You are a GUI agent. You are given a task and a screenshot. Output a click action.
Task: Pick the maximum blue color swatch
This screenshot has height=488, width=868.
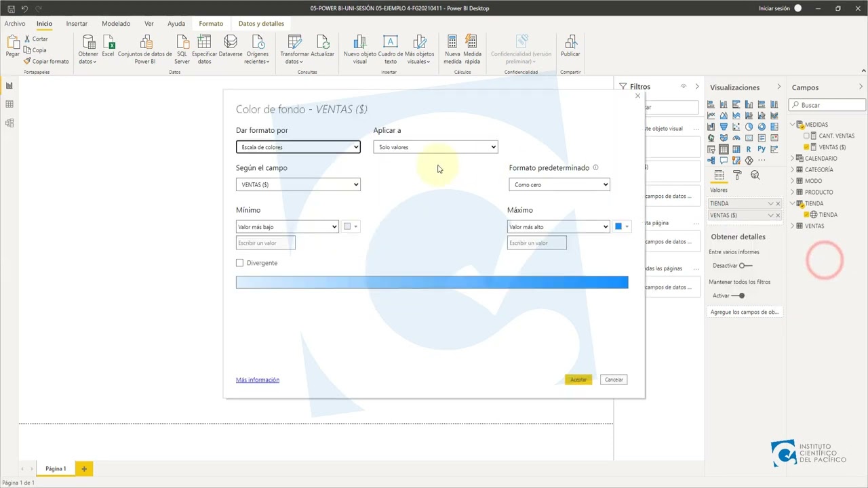(x=622, y=226)
